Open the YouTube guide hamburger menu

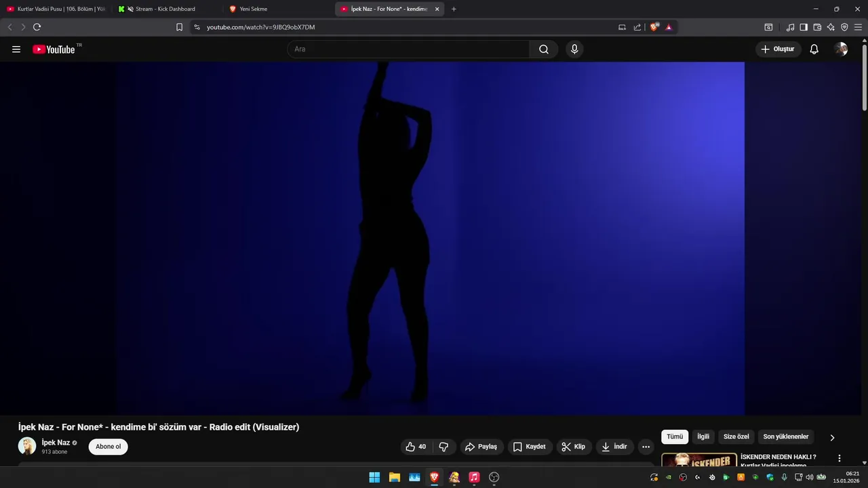[16, 49]
